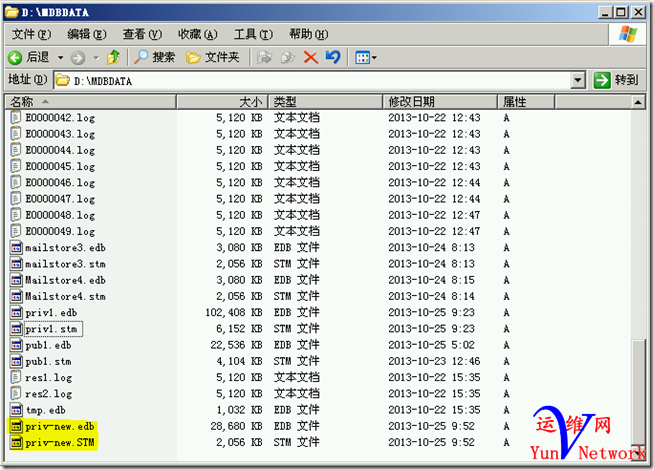This screenshot has height=470, width=654.
Task: Click the Views toolbar icon
Action: point(365,58)
